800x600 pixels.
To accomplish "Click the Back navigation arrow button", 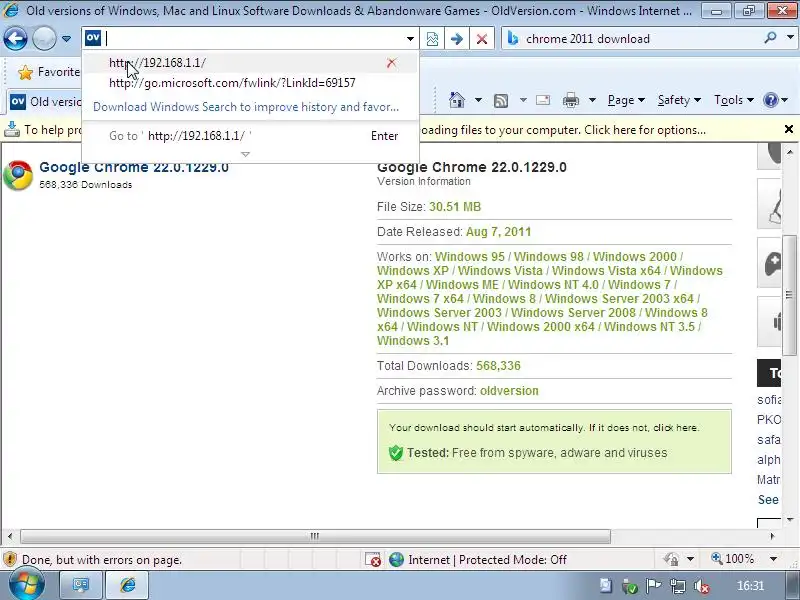I will (15, 38).
